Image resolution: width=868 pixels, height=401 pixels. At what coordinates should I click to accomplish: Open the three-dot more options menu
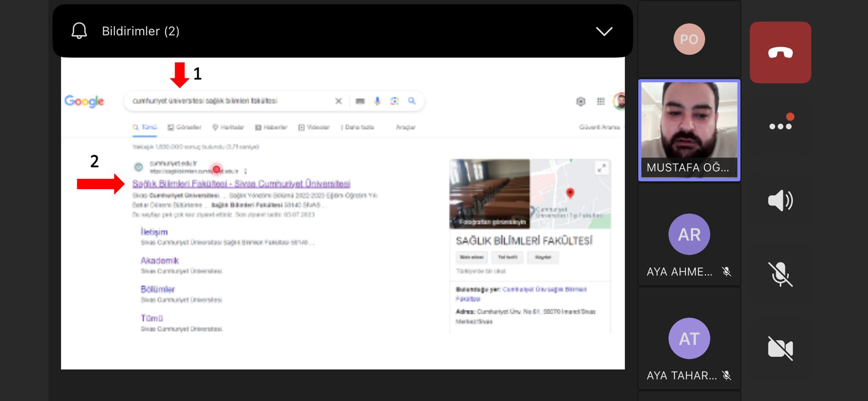point(780,126)
